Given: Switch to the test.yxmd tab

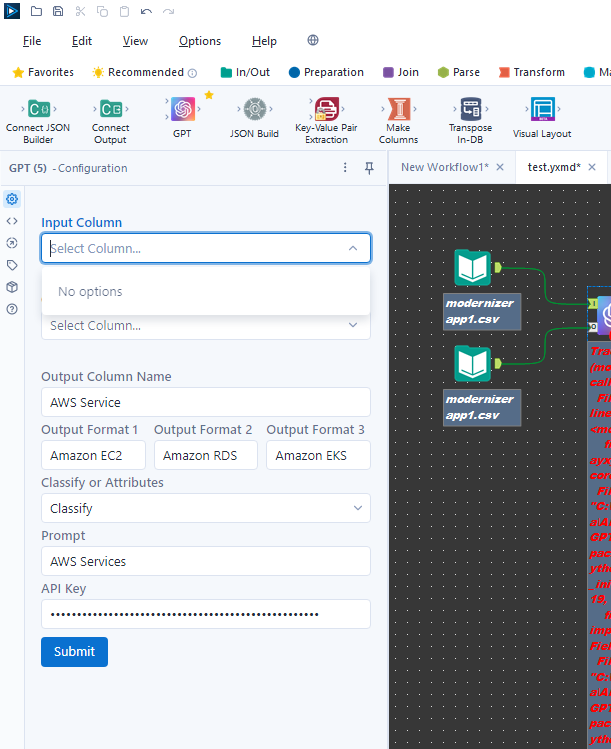Looking at the screenshot, I should click(x=554, y=167).
